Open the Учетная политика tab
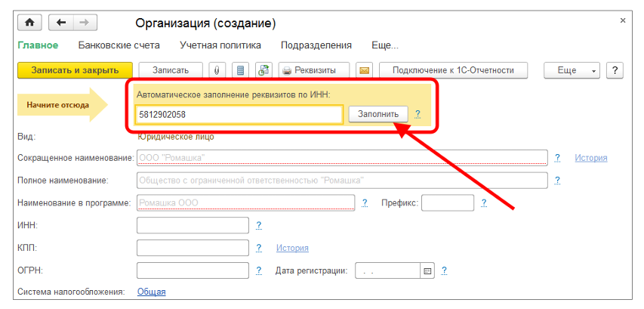Viewport: 644px width, 309px height. (x=220, y=45)
